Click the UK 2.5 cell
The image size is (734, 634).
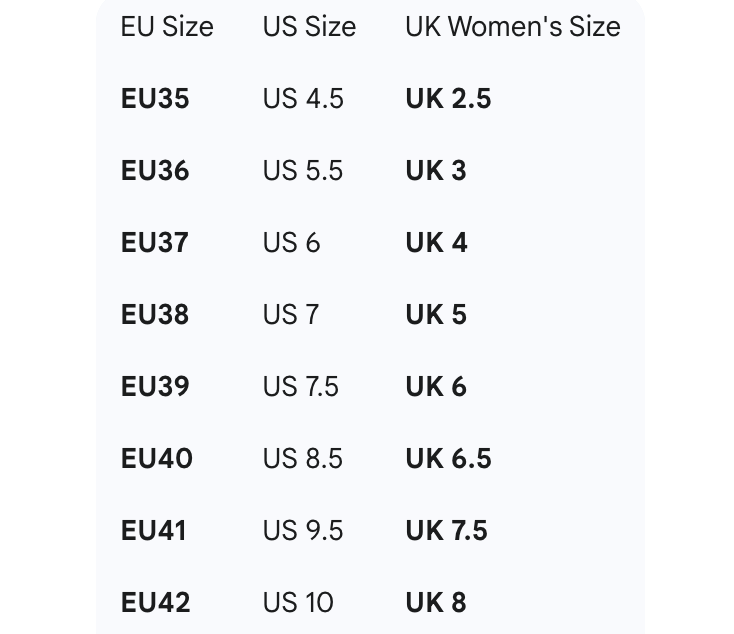[448, 99]
